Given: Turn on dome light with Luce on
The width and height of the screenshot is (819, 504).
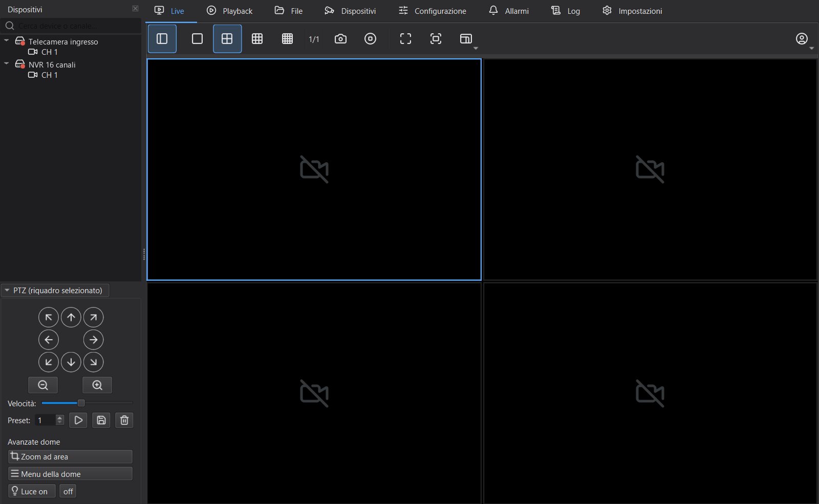Looking at the screenshot, I should click(x=32, y=491).
